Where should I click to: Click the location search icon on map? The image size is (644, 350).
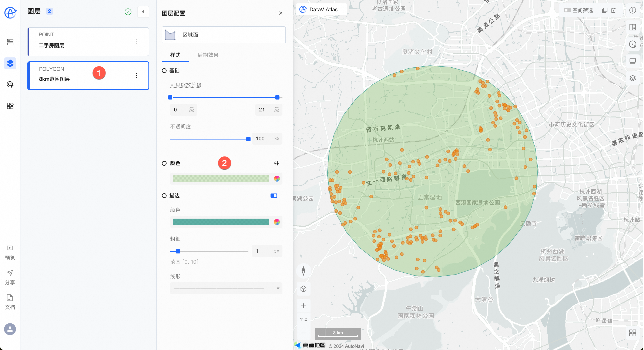coord(633,44)
